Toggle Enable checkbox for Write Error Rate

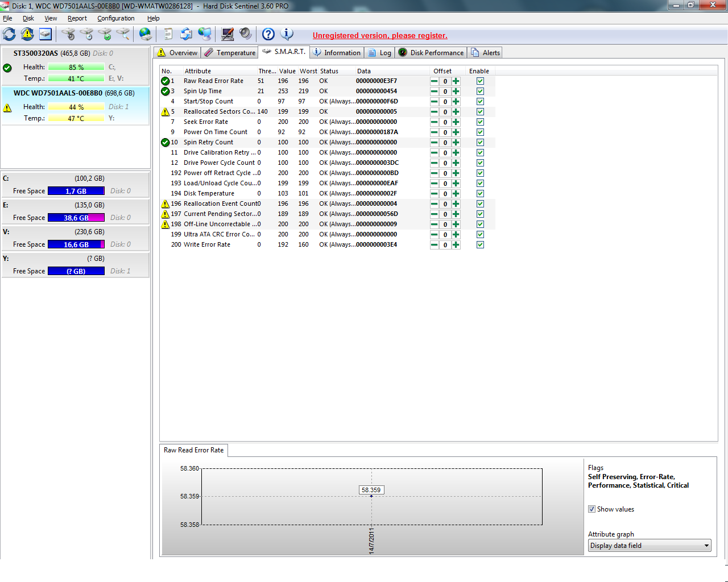(x=480, y=245)
